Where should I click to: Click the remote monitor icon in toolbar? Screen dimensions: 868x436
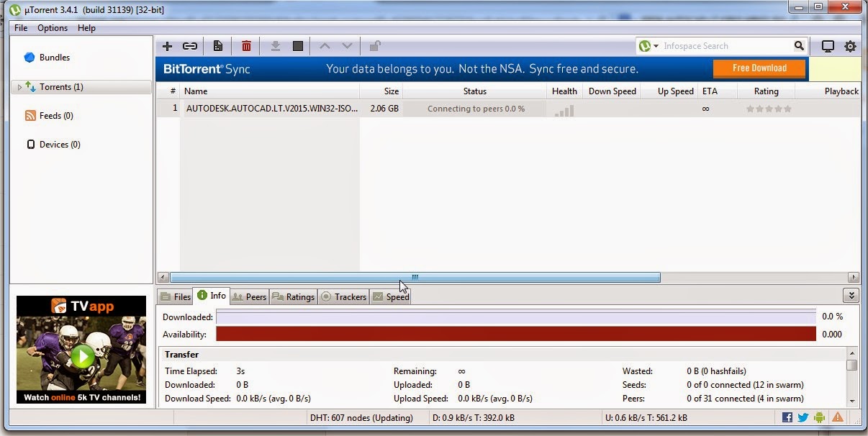[x=828, y=46]
